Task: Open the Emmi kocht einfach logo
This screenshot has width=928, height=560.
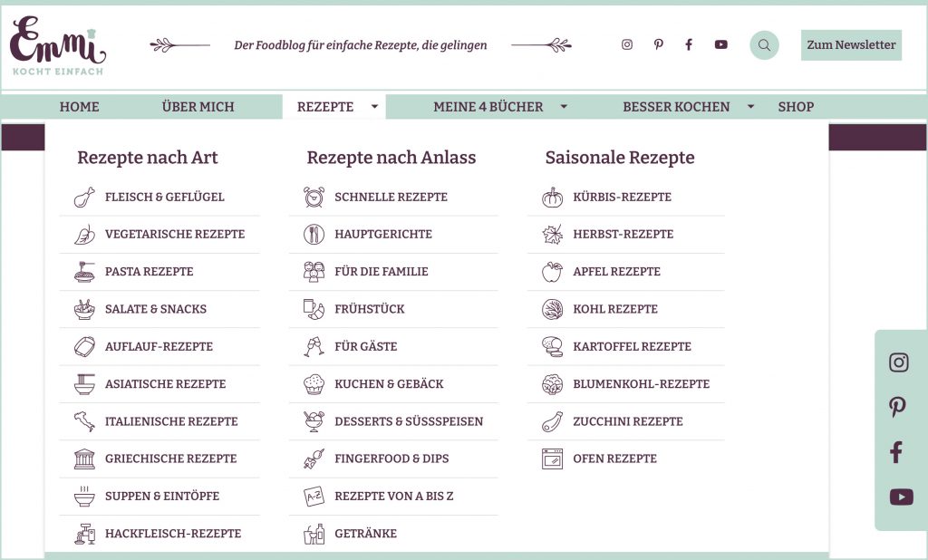Action: [x=58, y=46]
